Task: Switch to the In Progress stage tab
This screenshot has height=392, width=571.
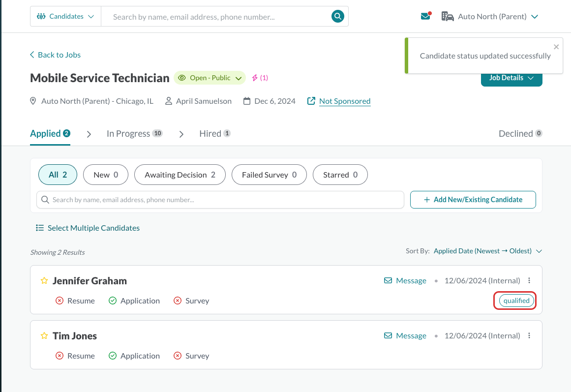Action: (x=134, y=134)
